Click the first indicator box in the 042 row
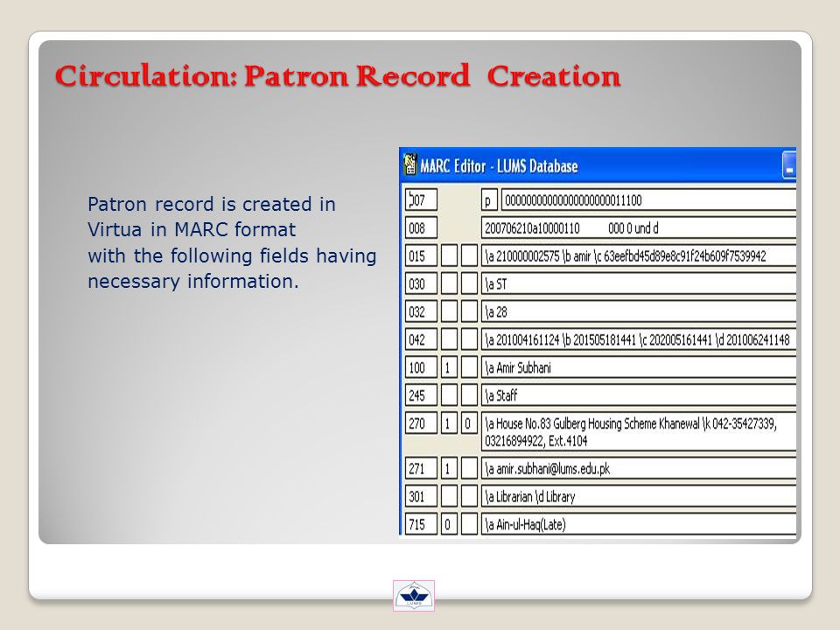 [449, 339]
